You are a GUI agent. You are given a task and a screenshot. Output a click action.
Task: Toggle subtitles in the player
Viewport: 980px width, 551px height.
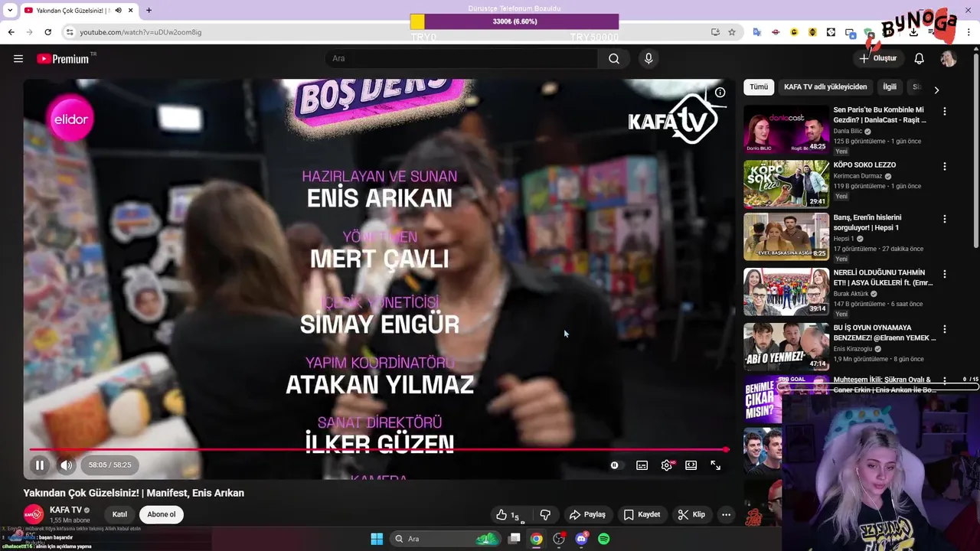point(642,465)
